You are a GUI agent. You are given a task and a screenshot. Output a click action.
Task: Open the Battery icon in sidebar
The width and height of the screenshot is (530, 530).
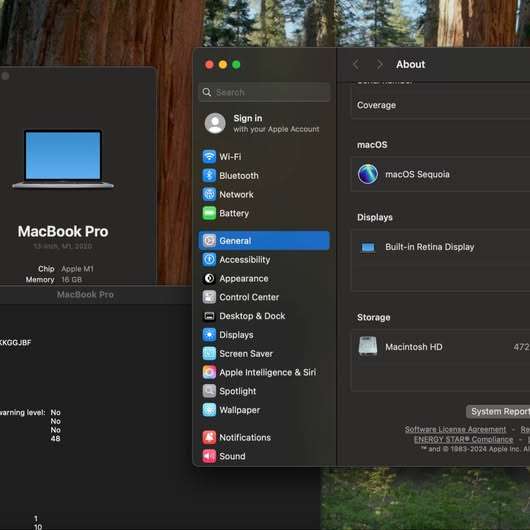tap(209, 213)
